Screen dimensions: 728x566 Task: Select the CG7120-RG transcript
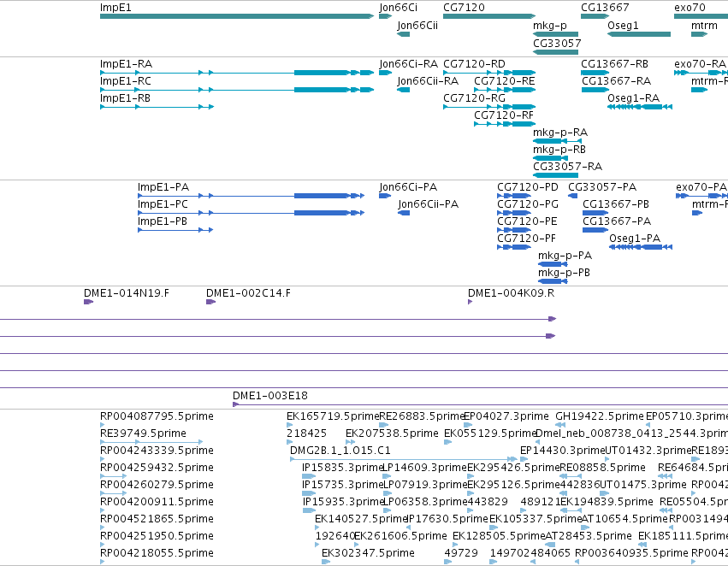click(x=489, y=107)
